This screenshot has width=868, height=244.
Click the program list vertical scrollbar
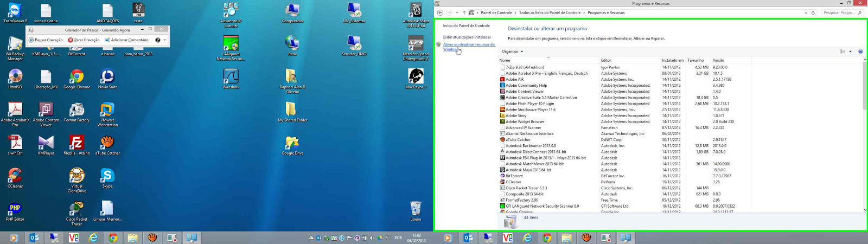click(x=865, y=134)
